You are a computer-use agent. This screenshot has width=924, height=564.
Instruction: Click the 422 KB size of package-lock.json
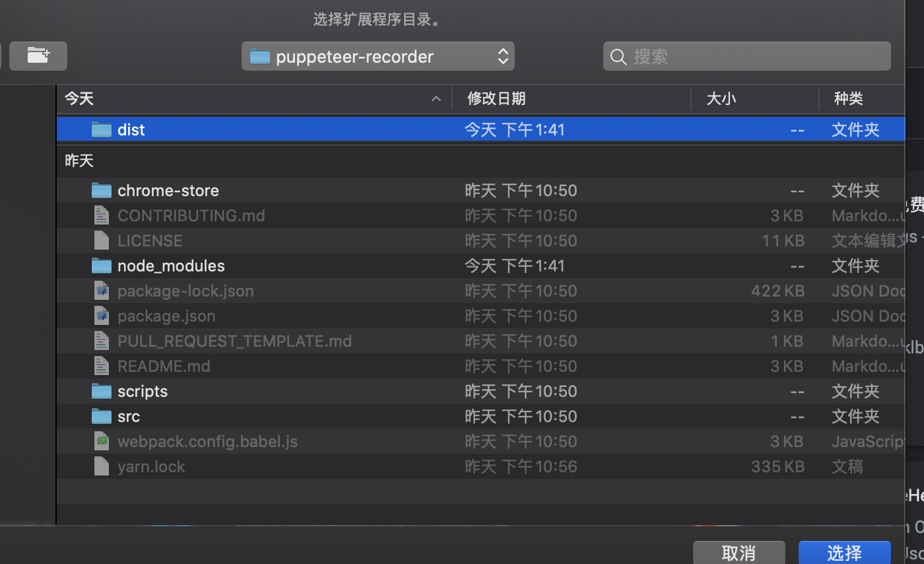coord(777,291)
